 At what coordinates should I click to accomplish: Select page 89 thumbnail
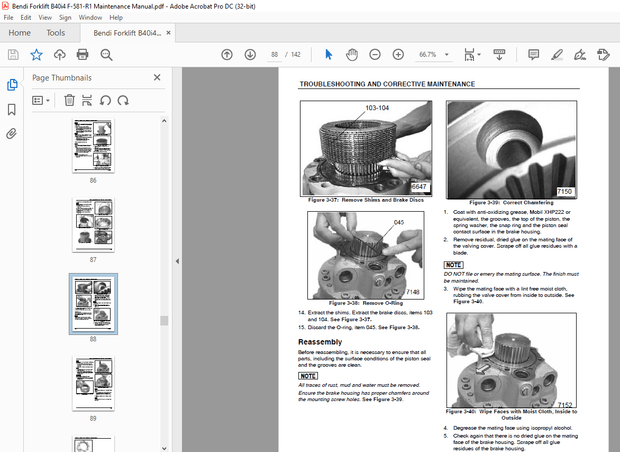click(x=93, y=383)
